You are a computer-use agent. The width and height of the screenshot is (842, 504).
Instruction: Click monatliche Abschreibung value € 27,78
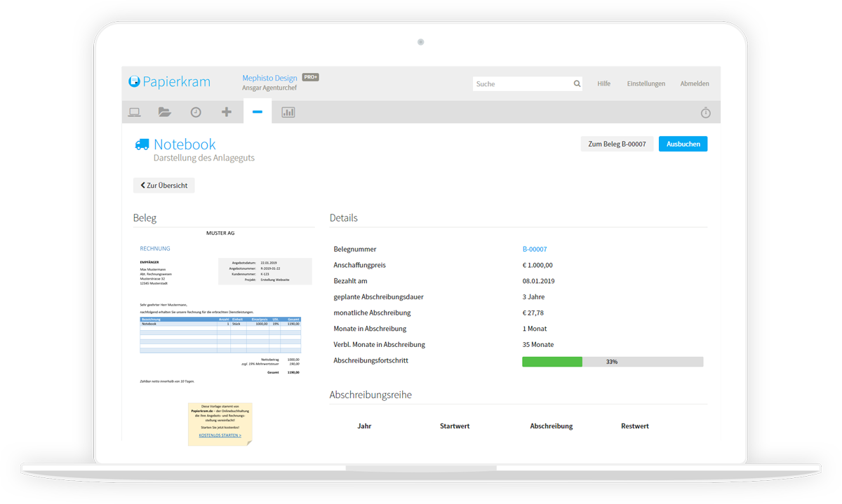(x=533, y=313)
